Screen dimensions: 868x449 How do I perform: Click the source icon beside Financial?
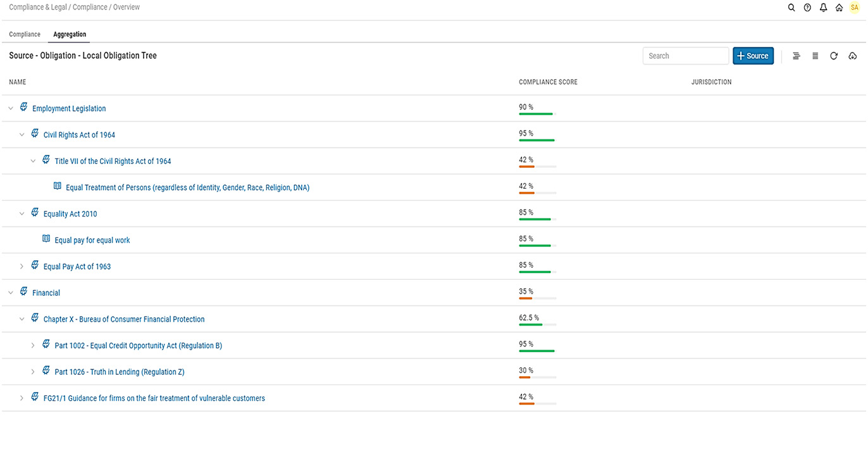(23, 291)
